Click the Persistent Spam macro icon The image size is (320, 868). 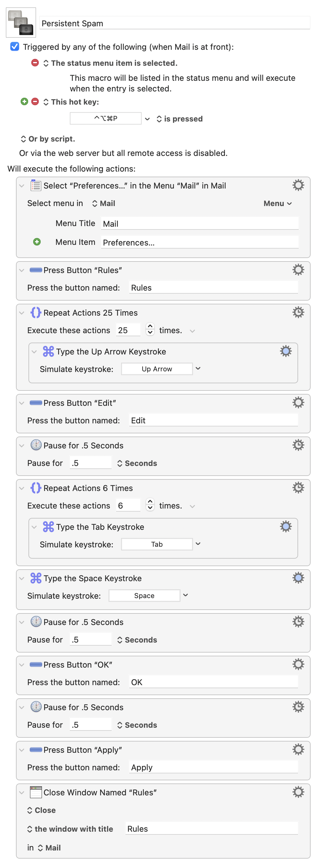21,23
